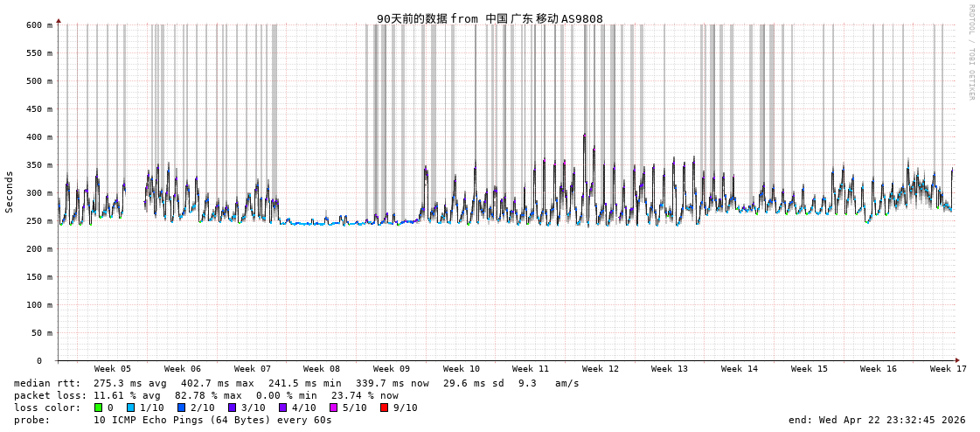Click the purple 3/10 loss swatch

[232, 408]
